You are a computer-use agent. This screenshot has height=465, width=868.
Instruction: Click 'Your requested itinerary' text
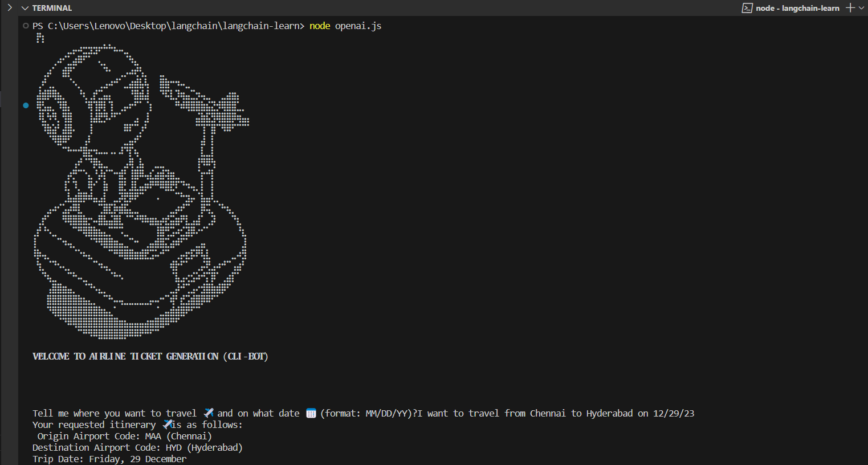pyautogui.click(x=94, y=425)
